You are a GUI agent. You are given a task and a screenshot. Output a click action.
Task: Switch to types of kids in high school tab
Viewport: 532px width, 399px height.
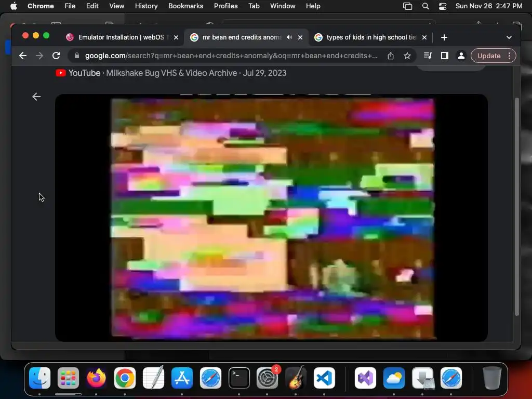click(371, 37)
